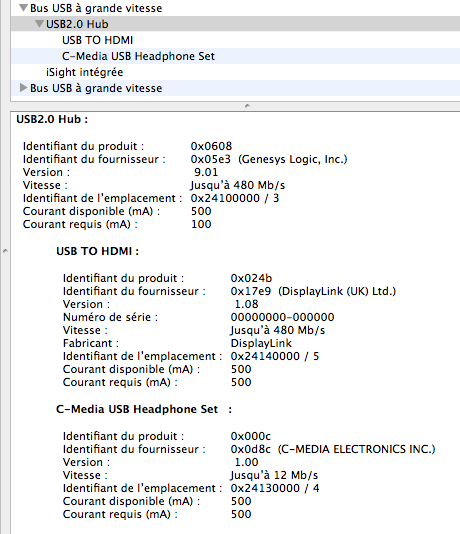This screenshot has height=534, width=460.
Task: Select the USB2.0 Hub tree row
Action: (x=235, y=24)
